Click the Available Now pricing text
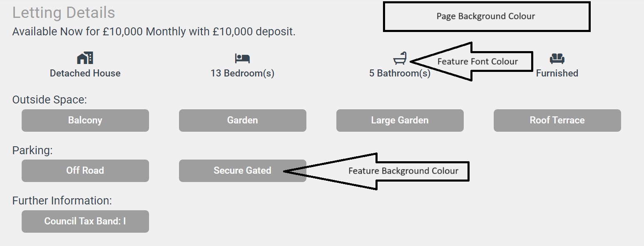The image size is (644, 246). tap(154, 32)
